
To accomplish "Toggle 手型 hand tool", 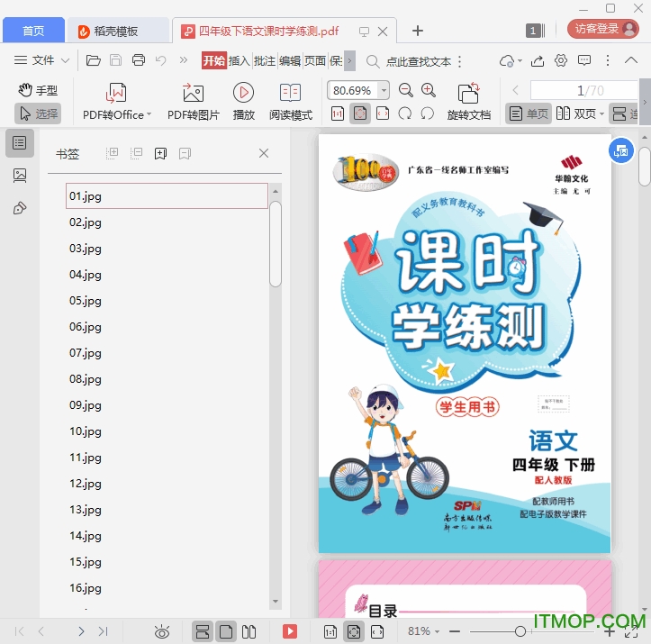I will pyautogui.click(x=38, y=90).
